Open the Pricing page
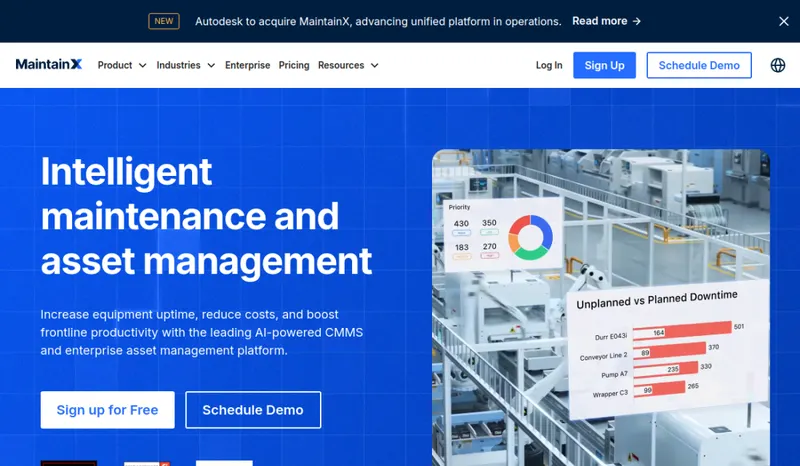Screen dimensions: 800x466 (x=294, y=65)
